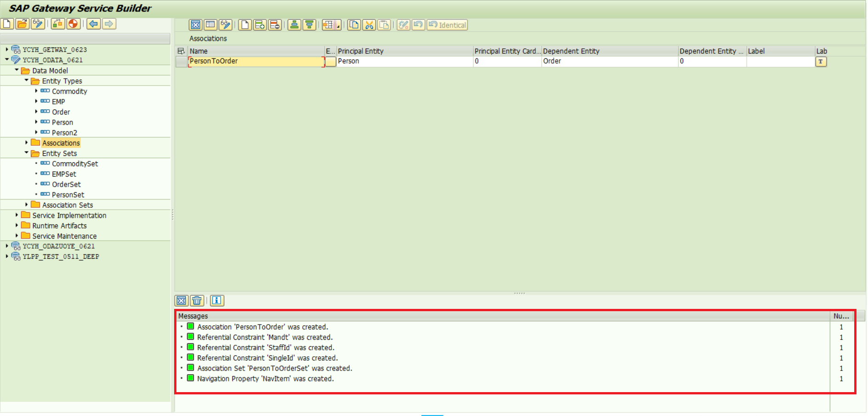The height and width of the screenshot is (416, 868).
Task: Select the Order entity type
Action: [x=61, y=112]
